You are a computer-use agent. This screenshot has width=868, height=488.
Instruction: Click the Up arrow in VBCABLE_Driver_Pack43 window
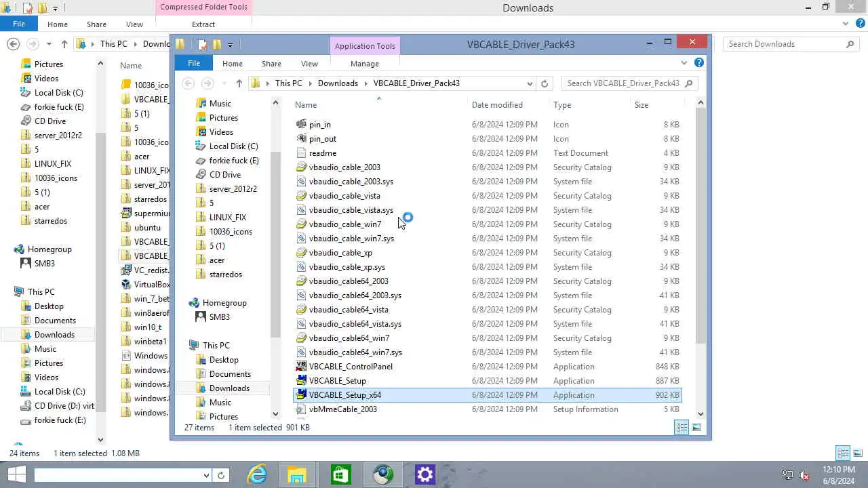click(x=239, y=83)
